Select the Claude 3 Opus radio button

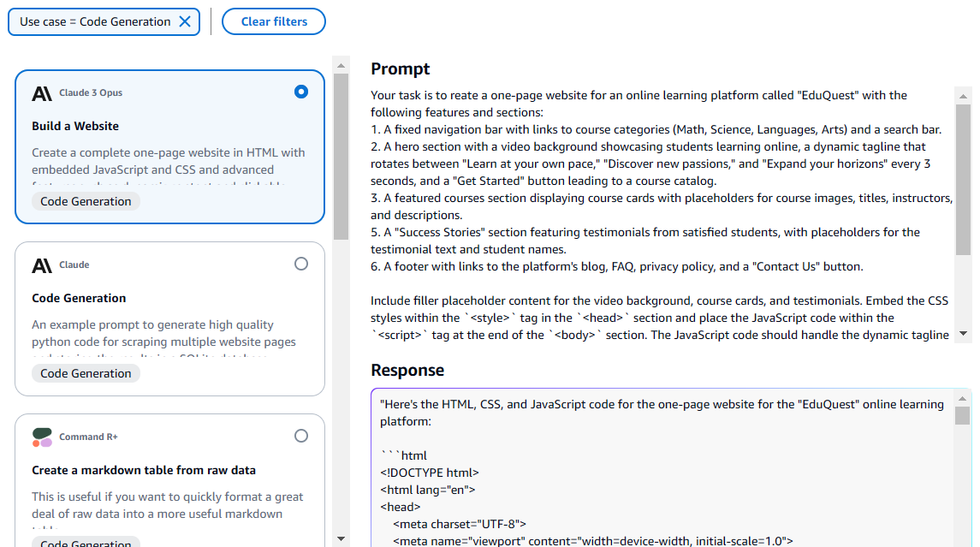tap(301, 92)
